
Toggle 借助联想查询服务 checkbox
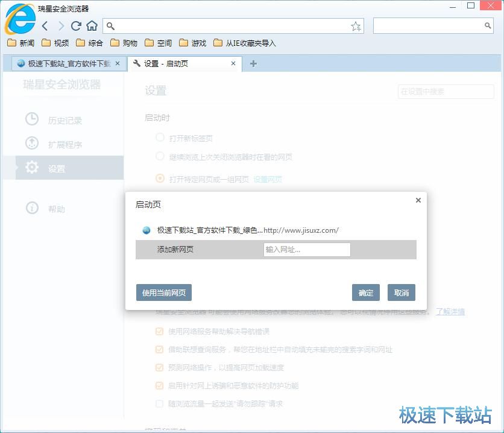(x=159, y=349)
